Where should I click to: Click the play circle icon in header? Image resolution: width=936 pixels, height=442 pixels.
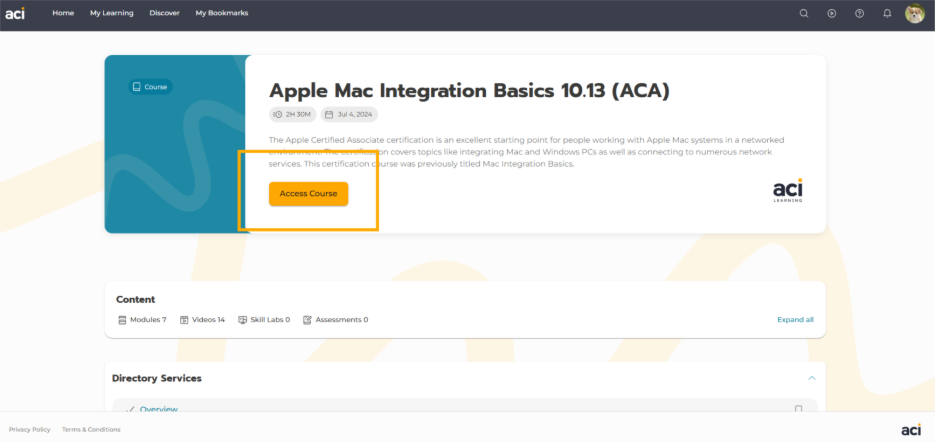[831, 13]
